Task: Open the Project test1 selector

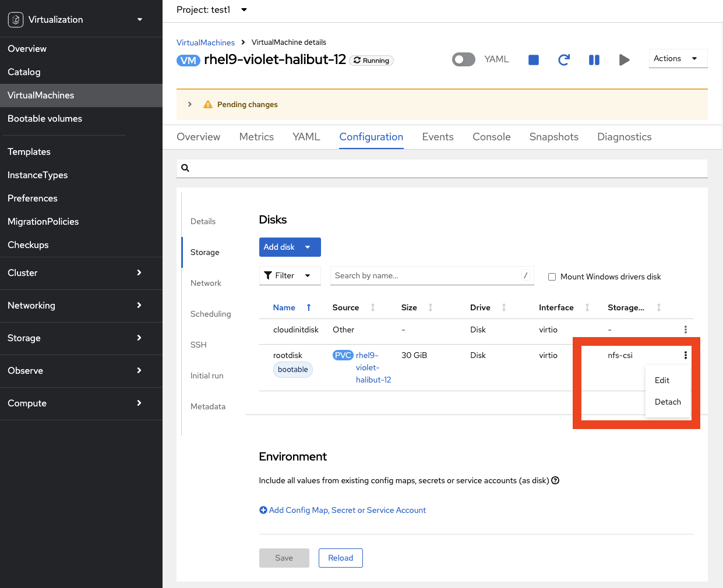Action: click(212, 10)
